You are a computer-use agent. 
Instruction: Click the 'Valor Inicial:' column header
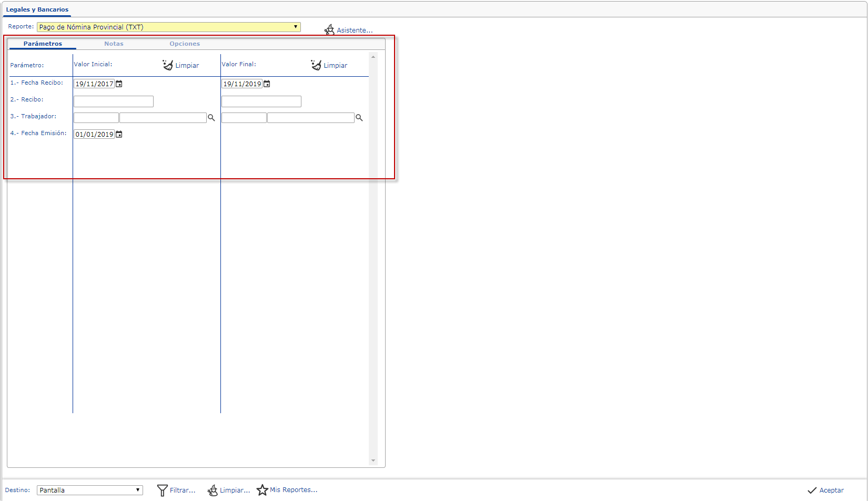coord(93,64)
